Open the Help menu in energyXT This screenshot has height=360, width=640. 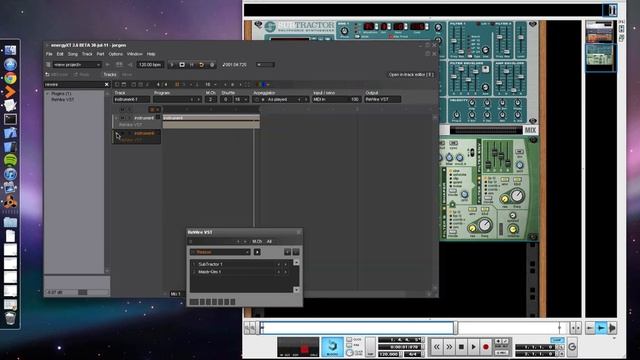coord(151,54)
